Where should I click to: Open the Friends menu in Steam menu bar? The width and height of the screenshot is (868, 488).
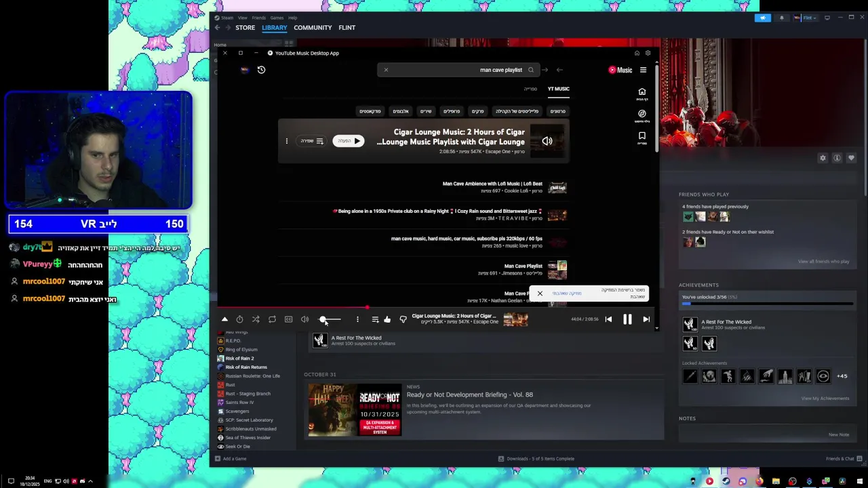click(x=259, y=18)
